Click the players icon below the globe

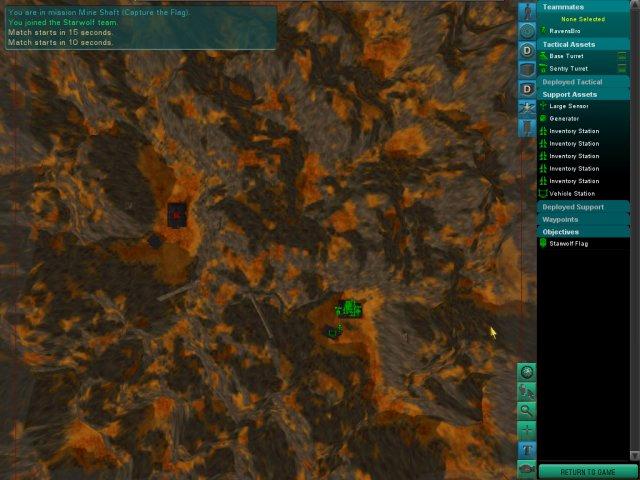(x=527, y=391)
